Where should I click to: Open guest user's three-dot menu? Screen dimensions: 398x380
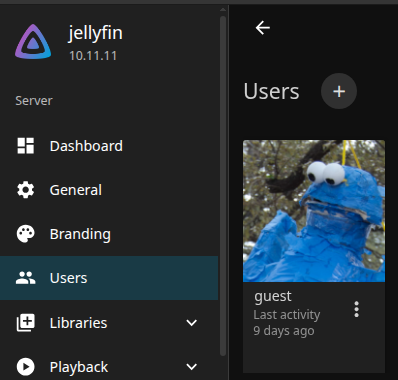356,309
